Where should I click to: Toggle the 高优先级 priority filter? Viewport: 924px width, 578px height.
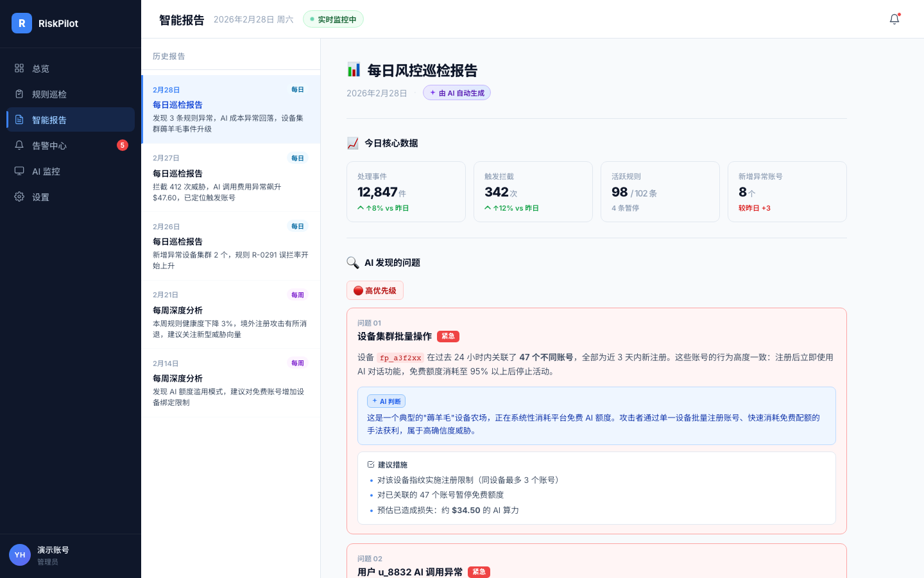pos(375,290)
